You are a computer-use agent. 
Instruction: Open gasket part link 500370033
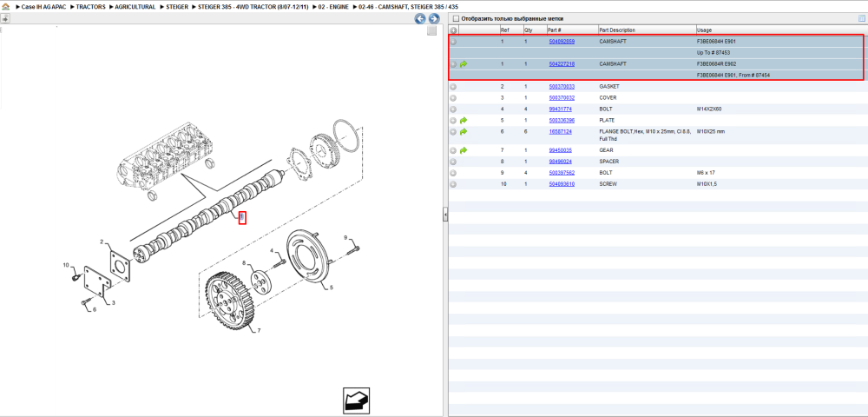click(562, 87)
